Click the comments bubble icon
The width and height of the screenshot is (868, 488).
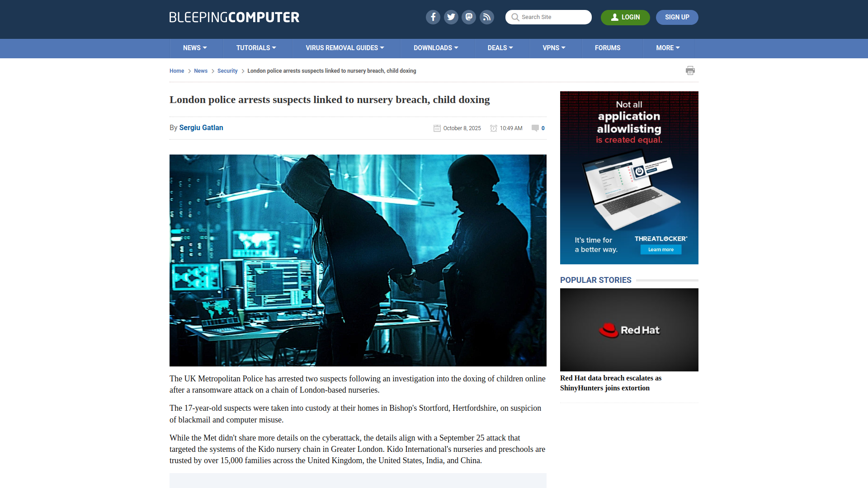pyautogui.click(x=535, y=128)
